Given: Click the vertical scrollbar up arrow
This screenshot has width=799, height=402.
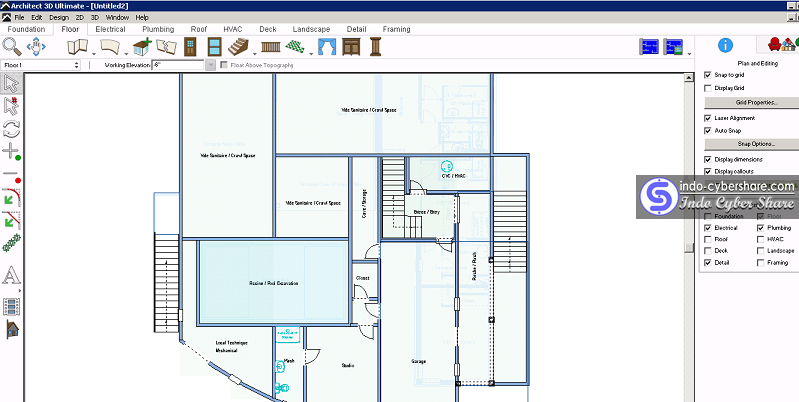Looking at the screenshot, I should [689, 78].
